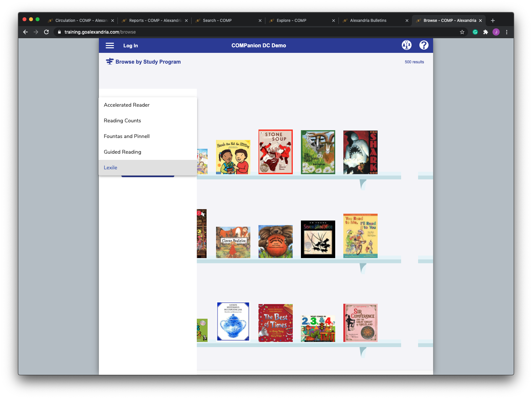Select the Lexile option

click(x=148, y=168)
